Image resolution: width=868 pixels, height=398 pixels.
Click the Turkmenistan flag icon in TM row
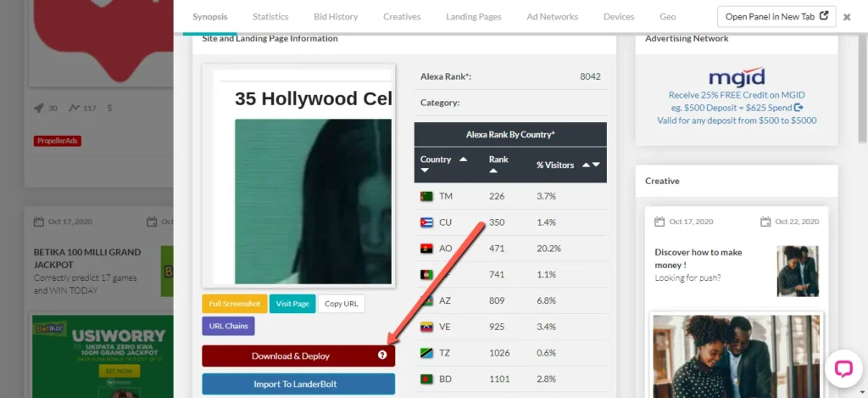click(x=426, y=196)
